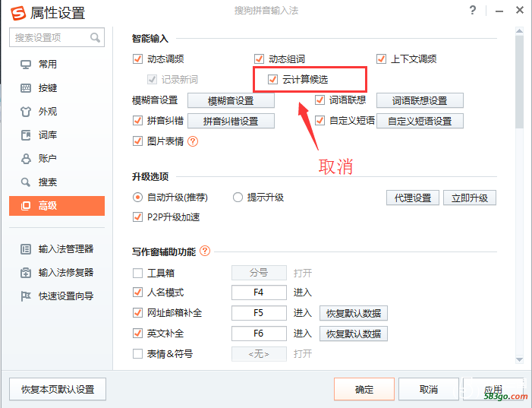
Task: Select 自动升级(推荐) radio button
Action: coord(137,198)
